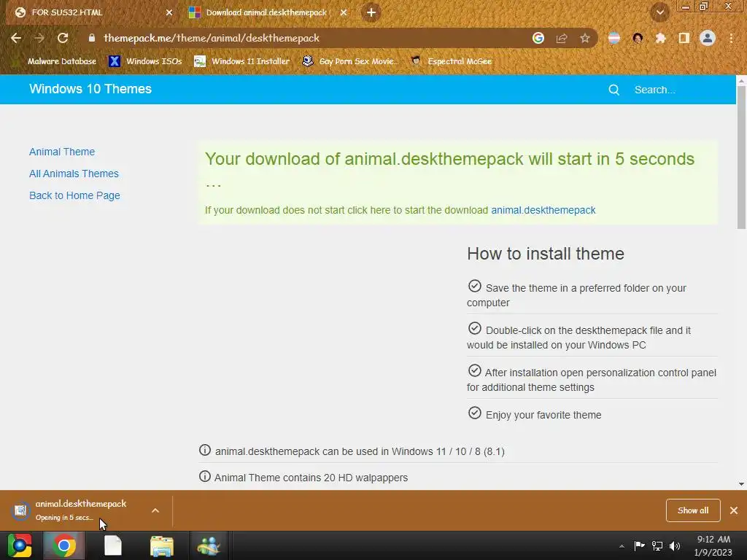Select the Download animal.deskthemepack tab
This screenshot has height=560, width=747.
point(268,12)
